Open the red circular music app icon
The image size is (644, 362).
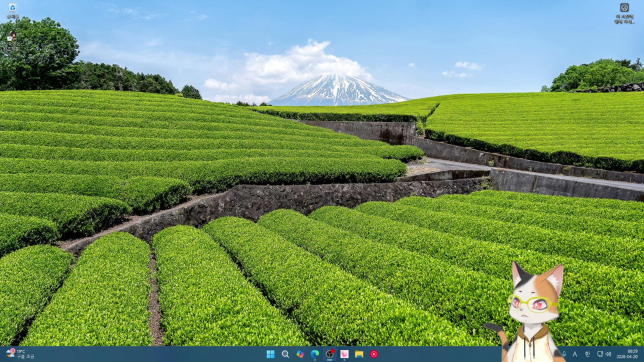(x=373, y=354)
